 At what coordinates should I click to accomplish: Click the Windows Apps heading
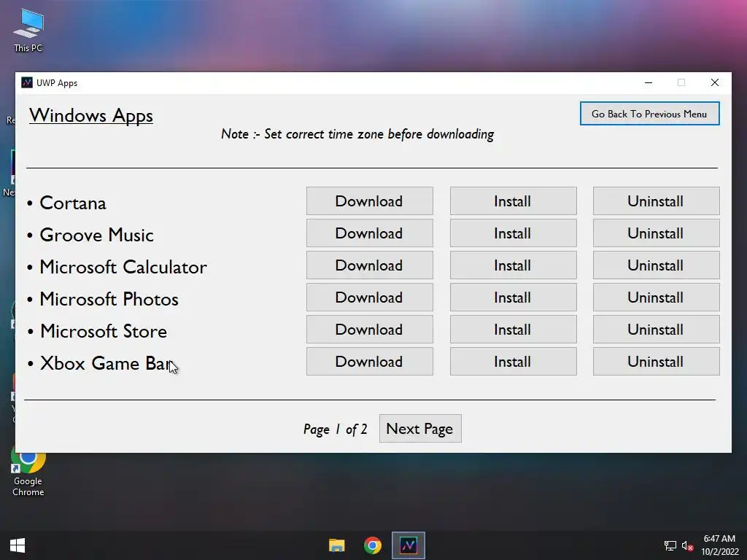(x=91, y=116)
